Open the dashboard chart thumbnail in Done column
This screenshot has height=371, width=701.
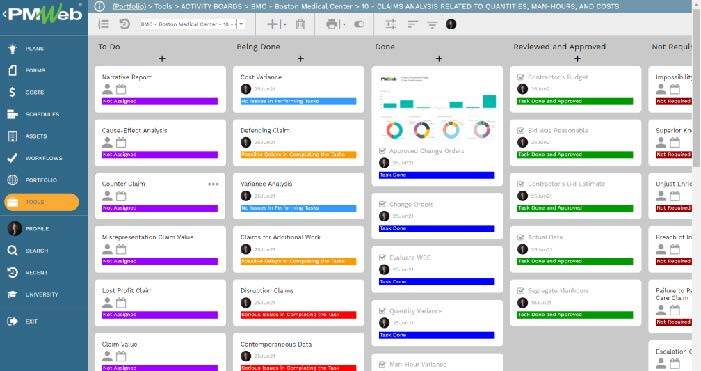(437, 107)
